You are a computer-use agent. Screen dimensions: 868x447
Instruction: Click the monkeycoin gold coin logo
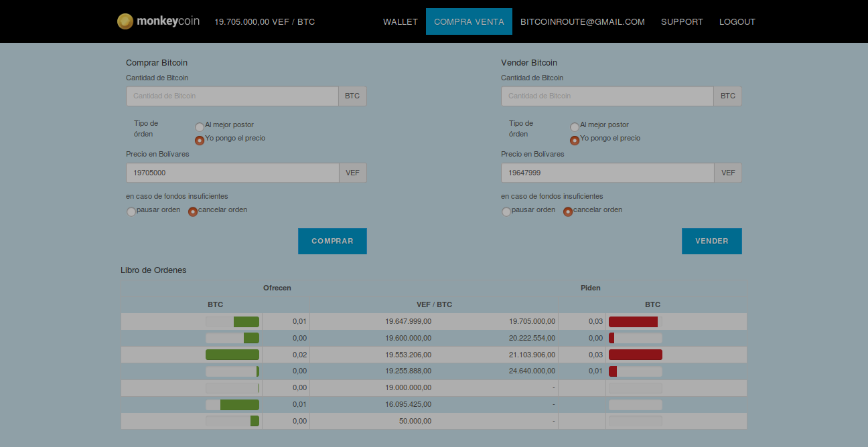click(125, 21)
